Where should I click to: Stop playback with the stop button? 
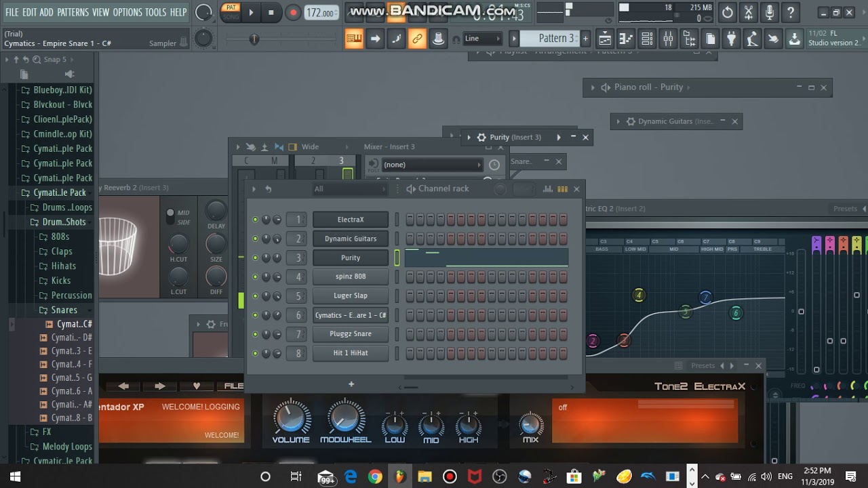click(x=271, y=12)
